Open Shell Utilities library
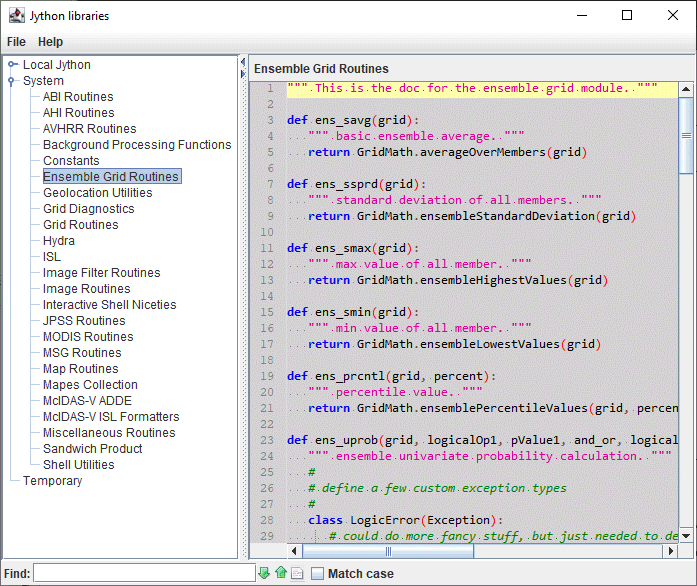This screenshot has width=697, height=586. [79, 465]
